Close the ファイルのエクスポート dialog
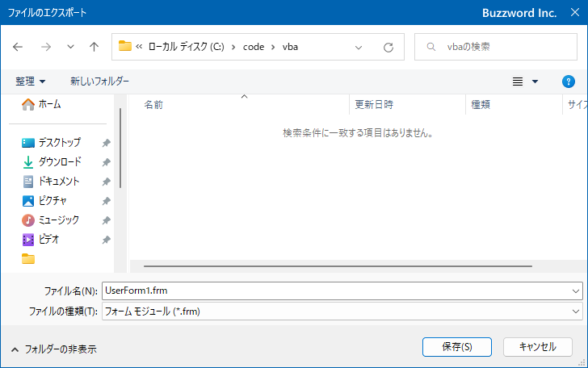This screenshot has width=588, height=368. coord(575,12)
